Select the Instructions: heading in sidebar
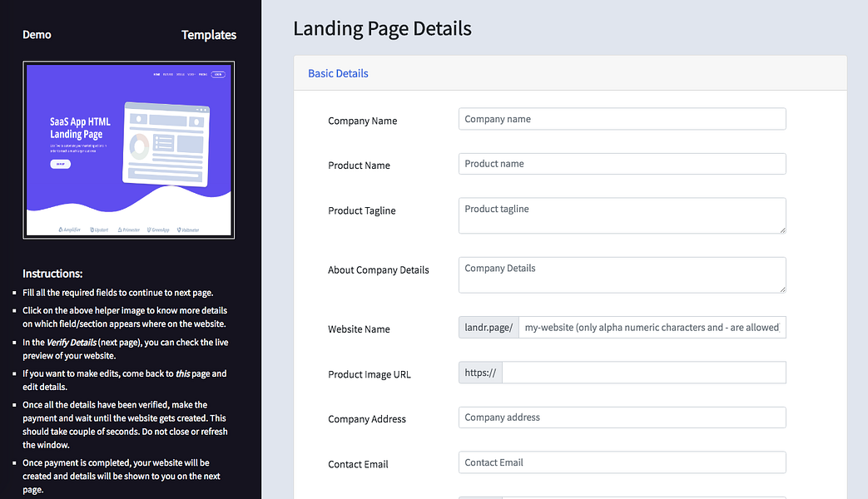 [52, 274]
